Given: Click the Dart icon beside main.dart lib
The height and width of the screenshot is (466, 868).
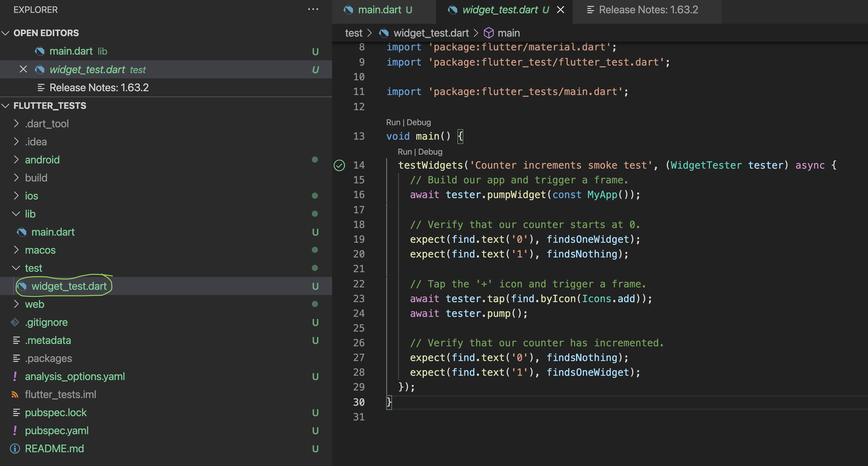Looking at the screenshot, I should (x=39, y=51).
